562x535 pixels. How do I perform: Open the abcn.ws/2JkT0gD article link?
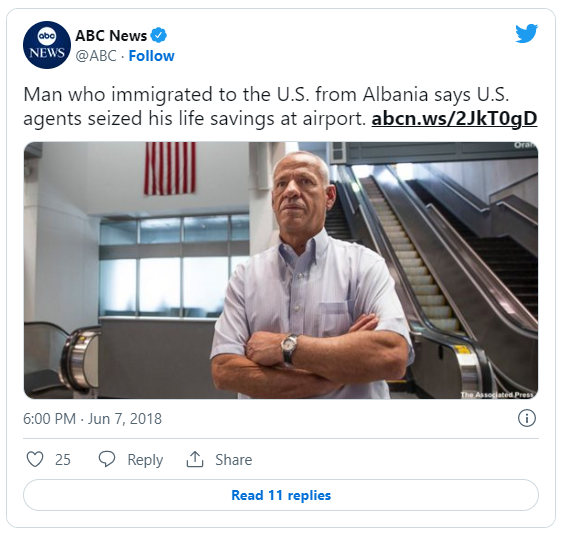(454, 119)
